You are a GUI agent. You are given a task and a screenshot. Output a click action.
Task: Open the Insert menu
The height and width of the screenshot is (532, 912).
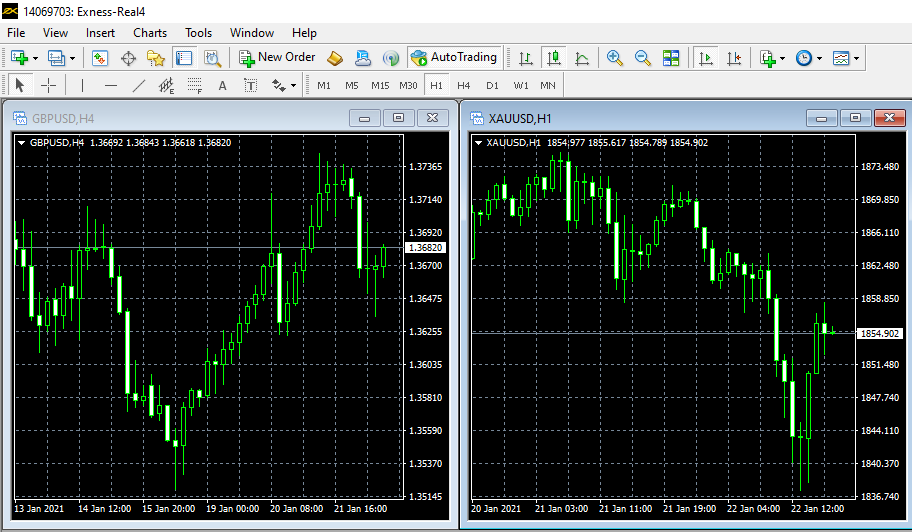100,33
